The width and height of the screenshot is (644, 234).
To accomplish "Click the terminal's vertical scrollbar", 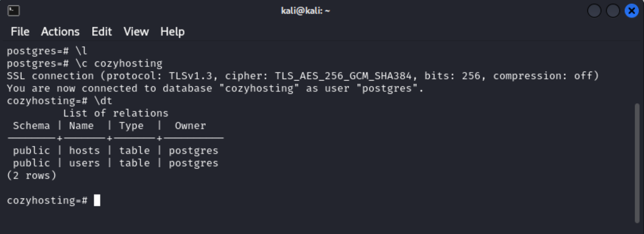I will pos(637,162).
